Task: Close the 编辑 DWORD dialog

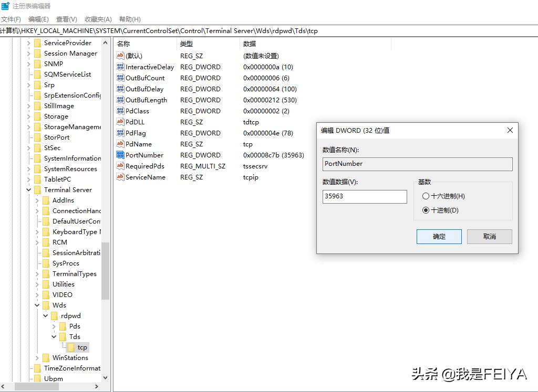Action: tap(510, 130)
